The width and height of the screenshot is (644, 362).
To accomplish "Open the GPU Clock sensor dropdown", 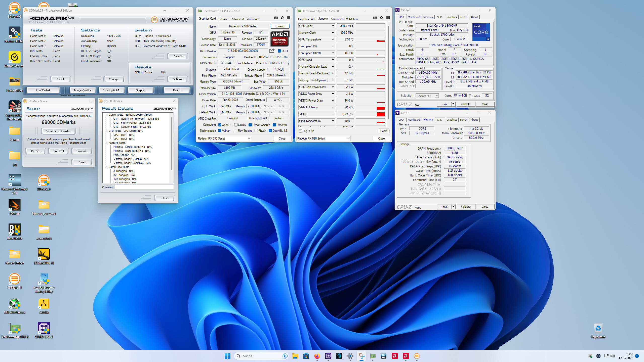I will (333, 26).
